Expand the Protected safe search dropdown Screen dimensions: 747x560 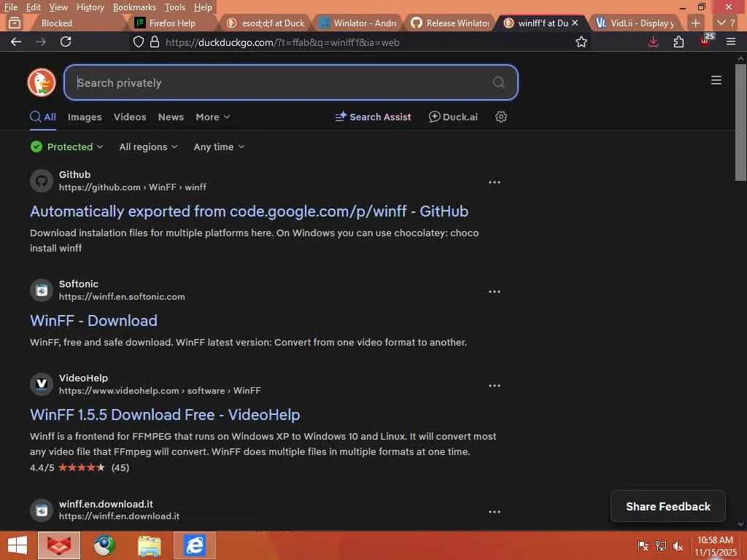coord(66,147)
